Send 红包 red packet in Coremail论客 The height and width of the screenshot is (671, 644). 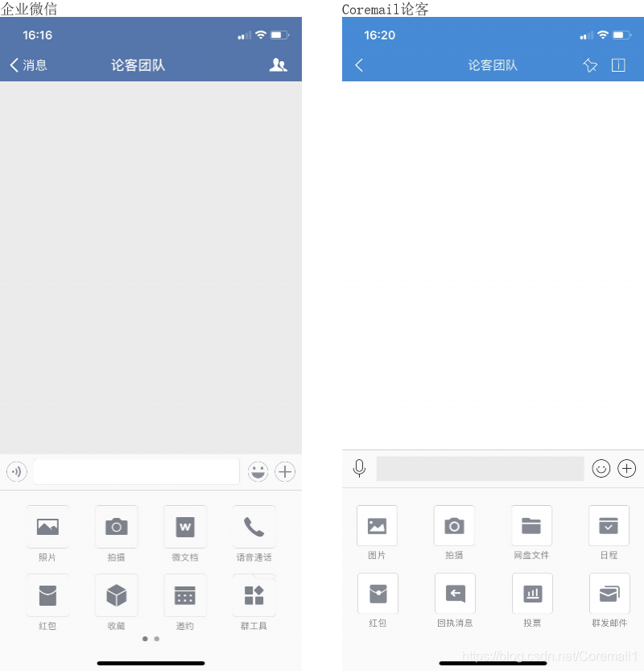(378, 593)
